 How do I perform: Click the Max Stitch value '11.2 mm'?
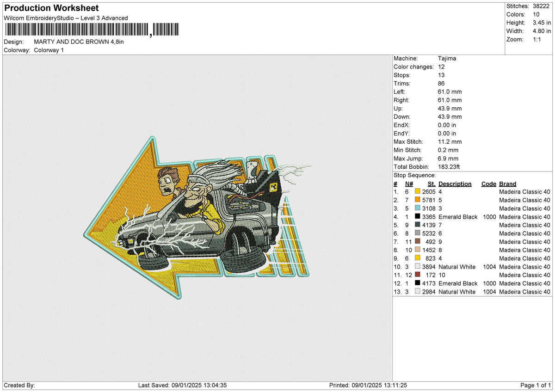(450, 141)
